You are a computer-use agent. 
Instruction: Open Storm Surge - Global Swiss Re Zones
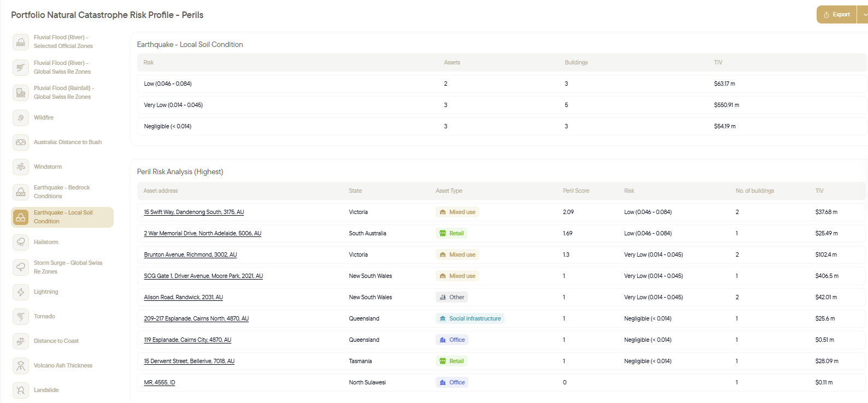[x=62, y=267]
